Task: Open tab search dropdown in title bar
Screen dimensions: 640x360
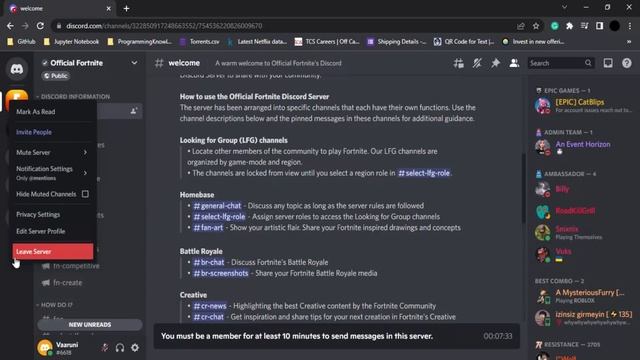Action: click(564, 7)
